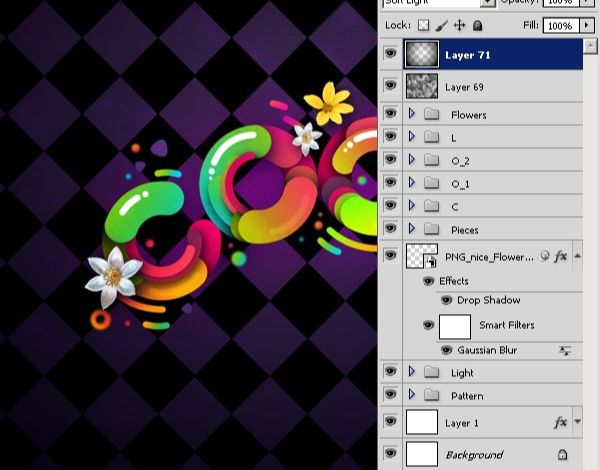Viewport: 600px width, 470px height.
Task: Click the O_2 group folder icon
Action: (431, 160)
